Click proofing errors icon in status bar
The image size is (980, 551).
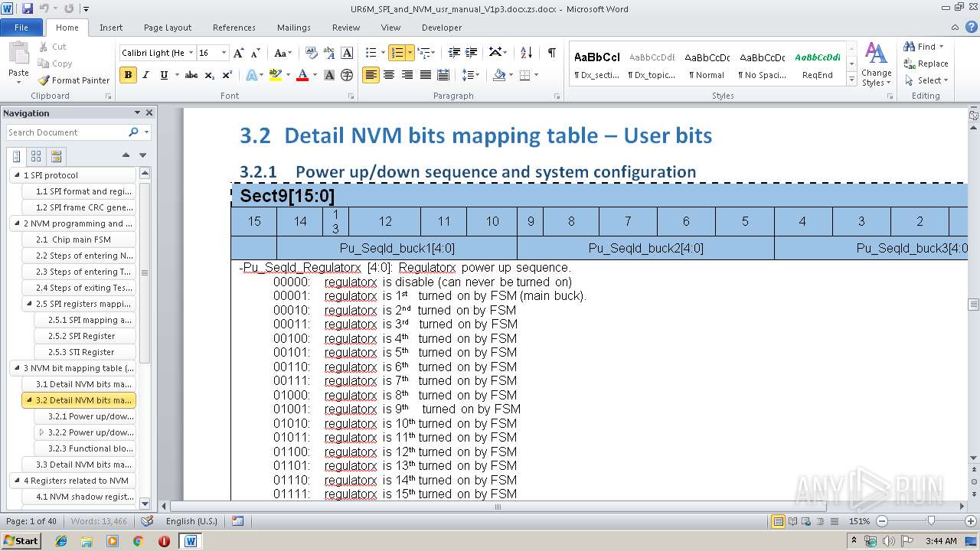click(146, 521)
